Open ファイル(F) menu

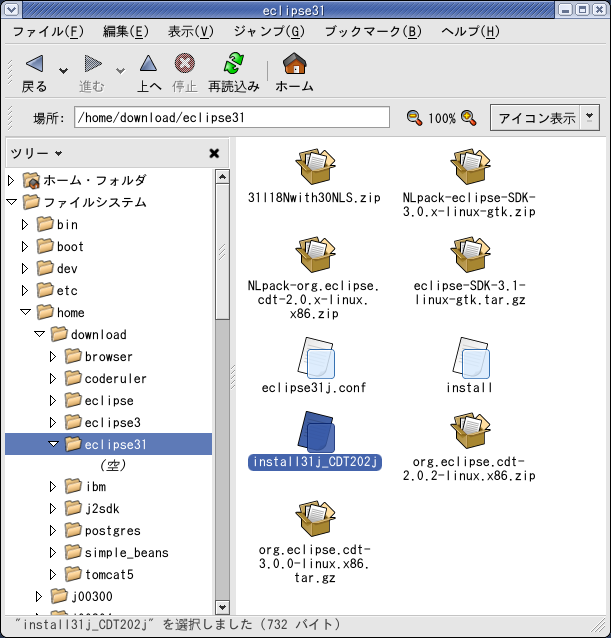pyautogui.click(x=48, y=32)
